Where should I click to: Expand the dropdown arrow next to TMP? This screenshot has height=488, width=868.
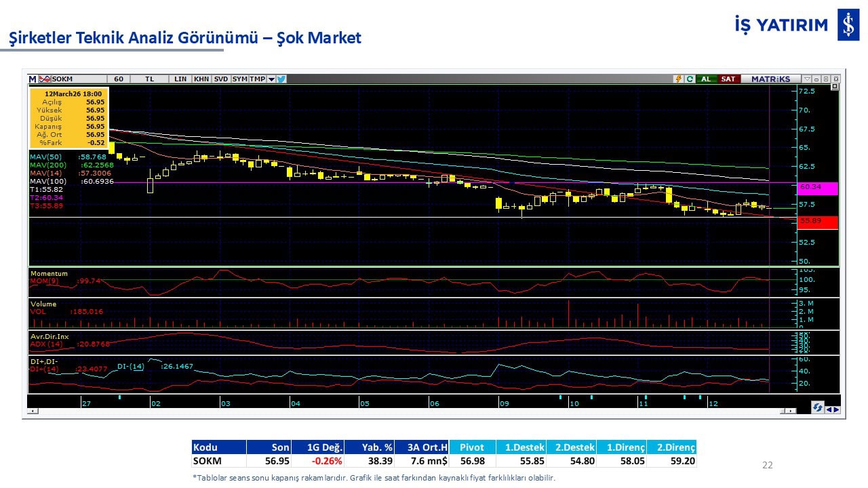tap(271, 79)
